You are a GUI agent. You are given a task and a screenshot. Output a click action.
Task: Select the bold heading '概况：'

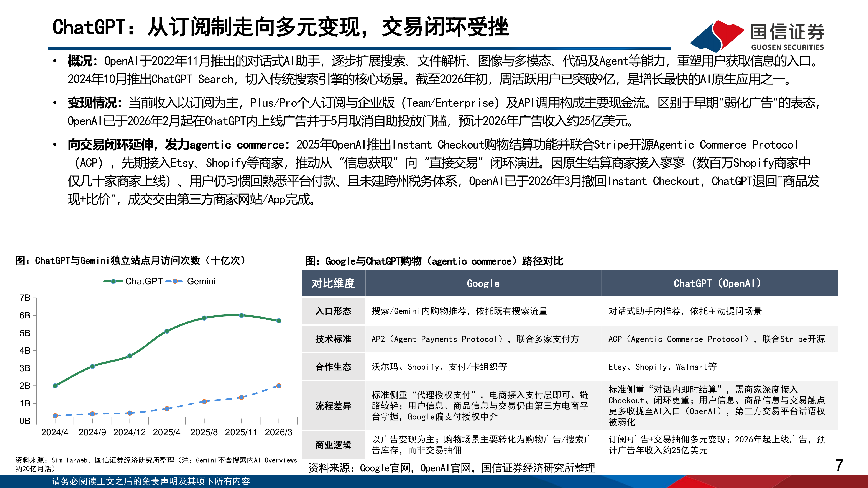pyautogui.click(x=82, y=61)
